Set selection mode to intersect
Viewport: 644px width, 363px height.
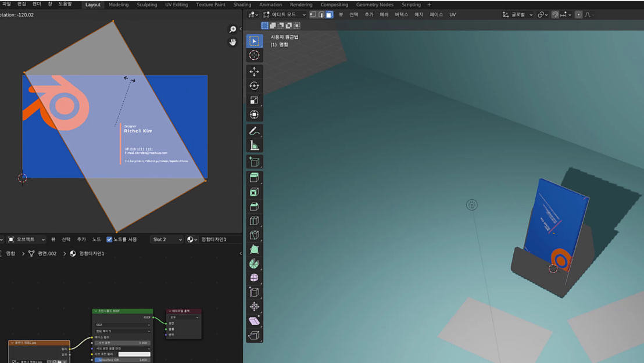297,26
